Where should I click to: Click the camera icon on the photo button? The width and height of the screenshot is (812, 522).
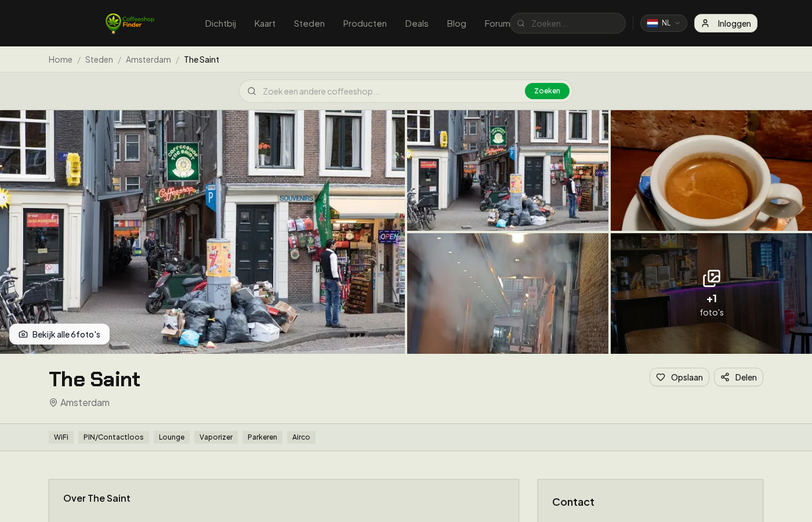[x=23, y=334]
